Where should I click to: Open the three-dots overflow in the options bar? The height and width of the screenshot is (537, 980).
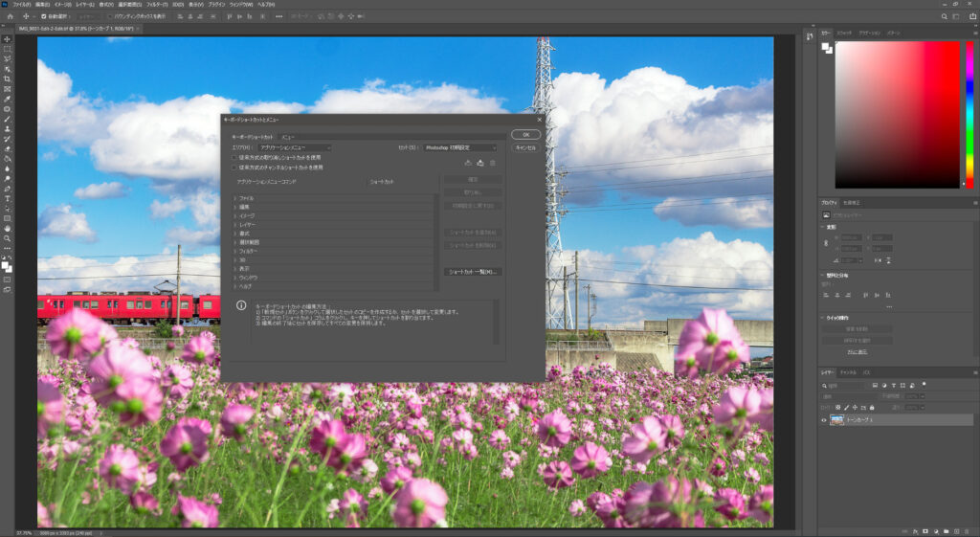coord(278,16)
